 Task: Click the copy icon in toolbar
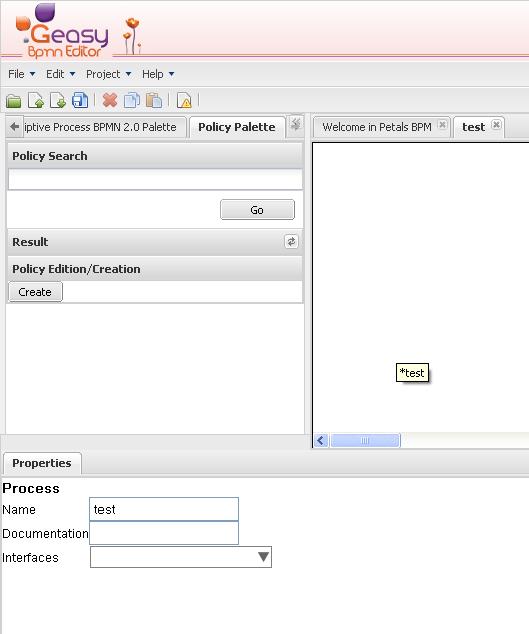[x=132, y=100]
